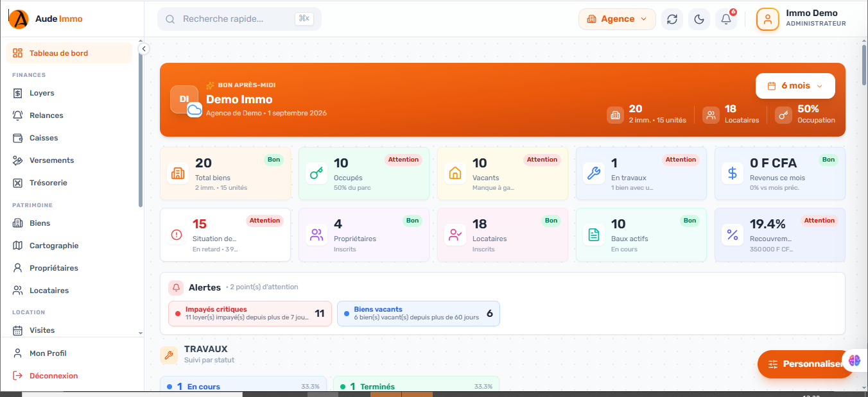Click the Total biens building icon
Screen dimensions: 868x397
pyautogui.click(x=178, y=173)
